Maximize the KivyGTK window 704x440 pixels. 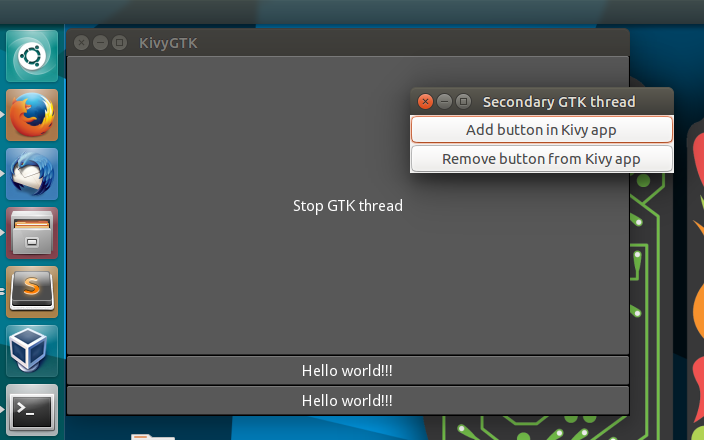(119, 43)
